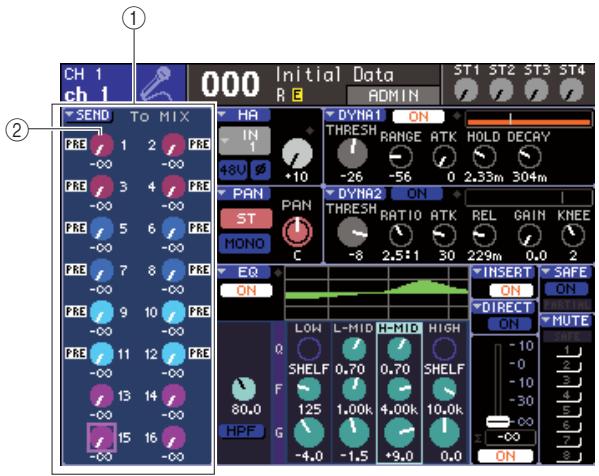
Task: Select the H-MID EQ band column
Action: click(x=400, y=392)
